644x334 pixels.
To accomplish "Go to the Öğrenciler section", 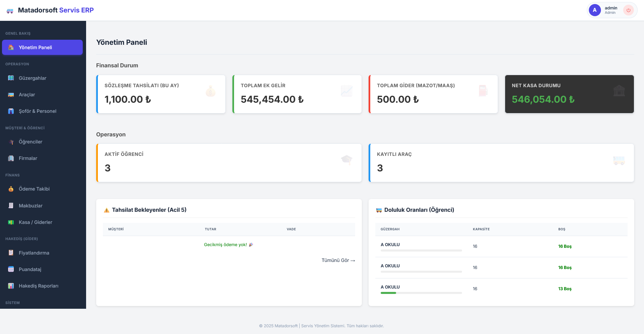I will (31, 142).
